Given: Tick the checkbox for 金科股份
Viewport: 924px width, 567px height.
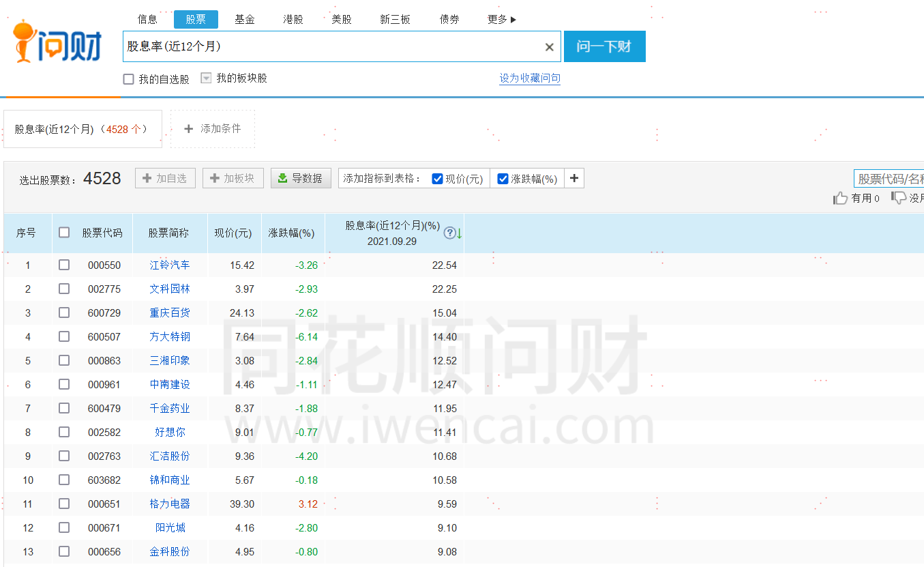Looking at the screenshot, I should (64, 551).
